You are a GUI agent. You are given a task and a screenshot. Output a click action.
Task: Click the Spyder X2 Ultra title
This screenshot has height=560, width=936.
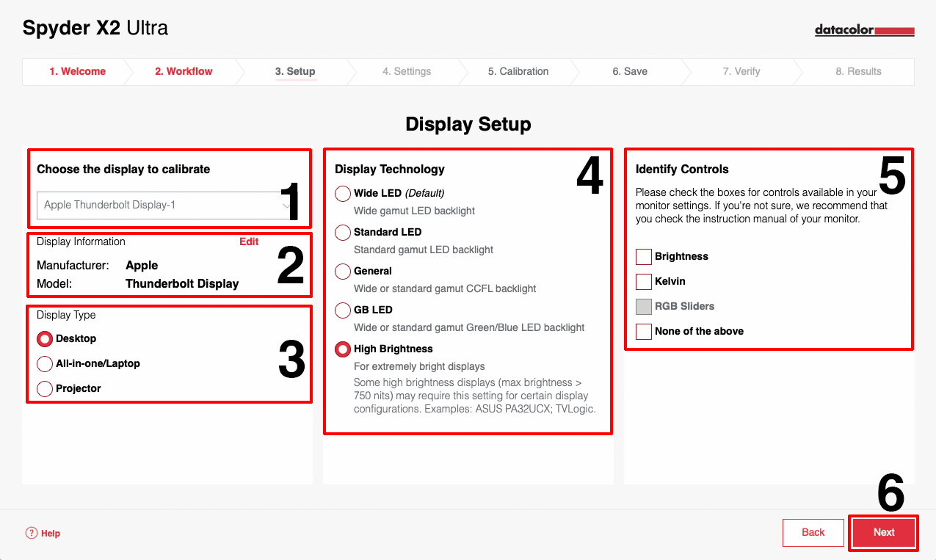coord(95,29)
